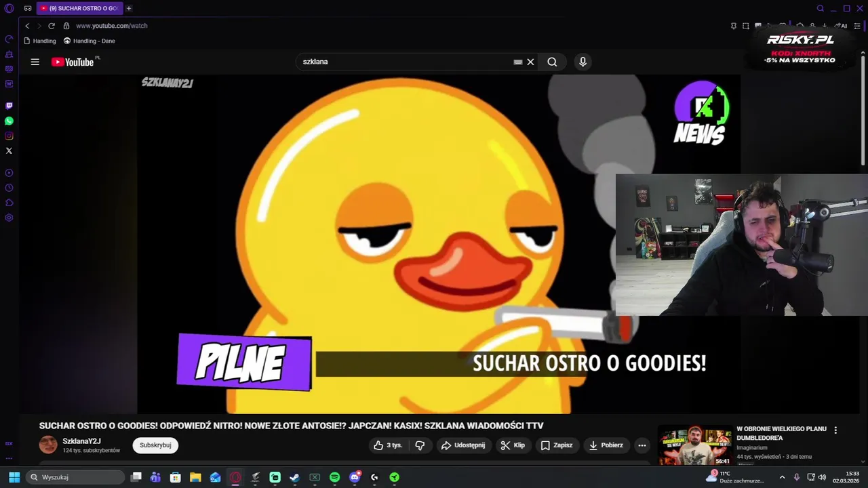Open Steam from the taskbar
The width and height of the screenshot is (868, 488).
click(x=294, y=477)
